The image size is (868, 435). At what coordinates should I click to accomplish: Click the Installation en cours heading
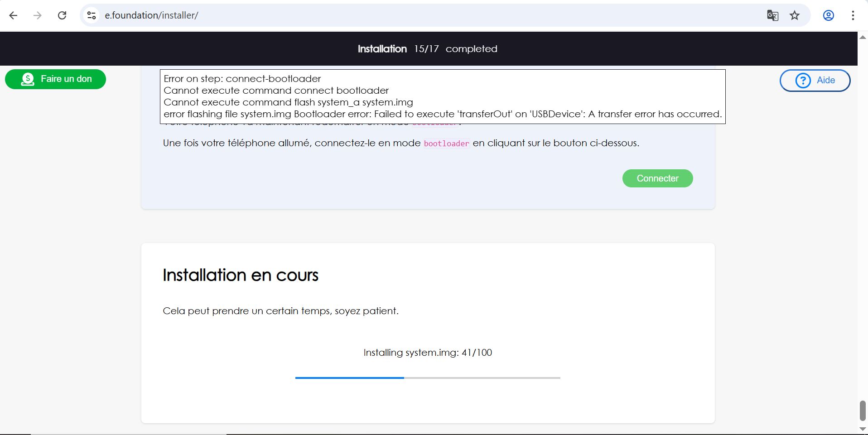(x=240, y=275)
